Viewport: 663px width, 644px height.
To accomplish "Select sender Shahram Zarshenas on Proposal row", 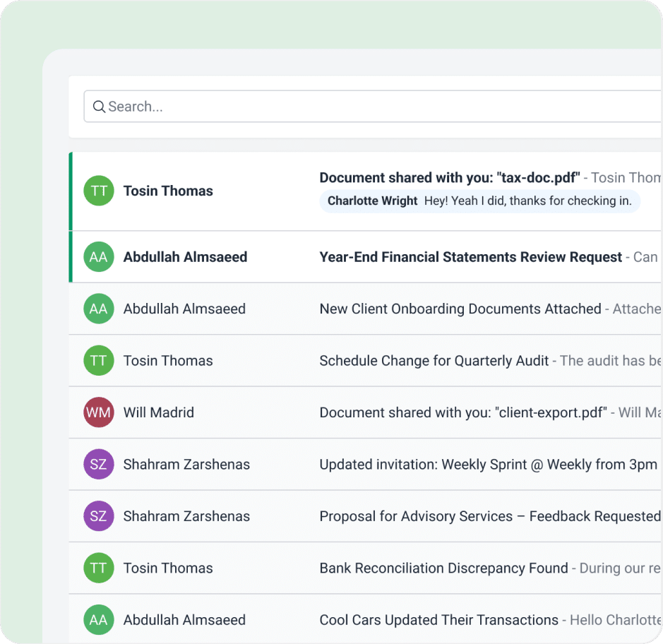I will pos(186,516).
